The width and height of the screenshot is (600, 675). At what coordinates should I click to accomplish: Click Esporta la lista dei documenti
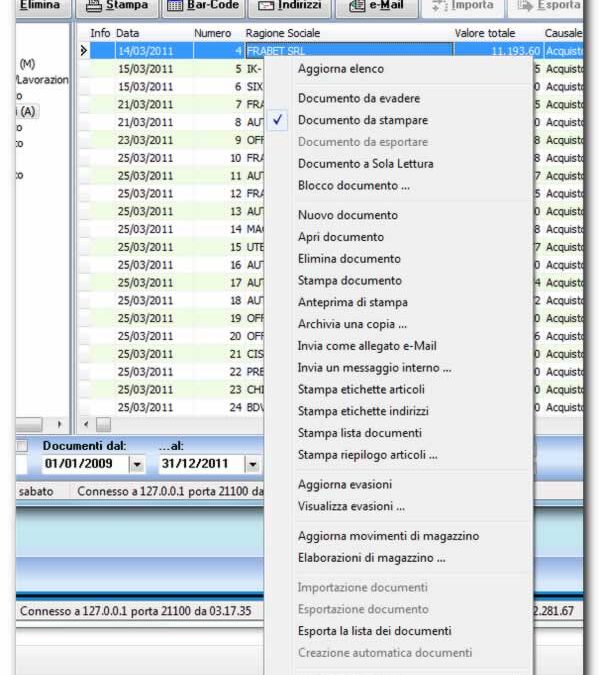374,631
